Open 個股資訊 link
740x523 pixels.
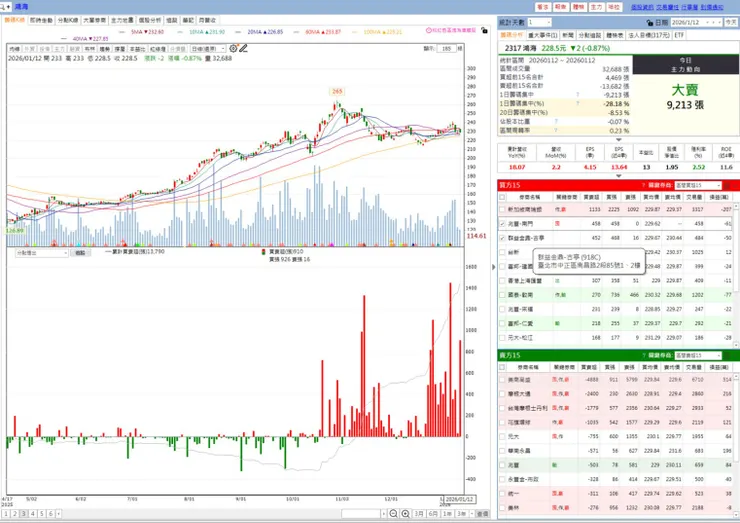pyautogui.click(x=642, y=7)
